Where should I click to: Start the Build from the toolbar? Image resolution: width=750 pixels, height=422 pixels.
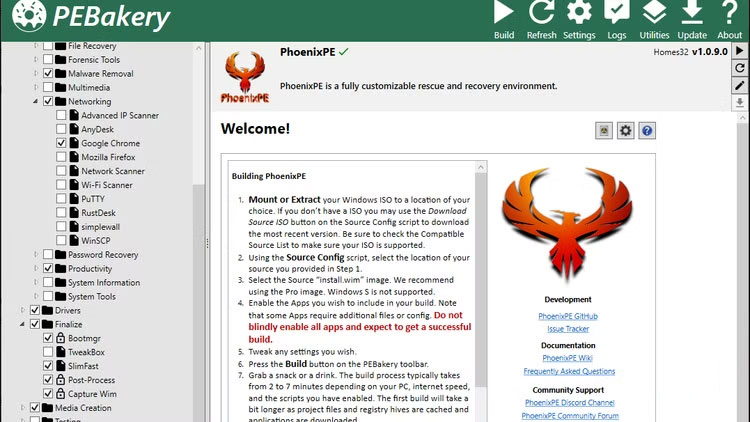tap(504, 20)
